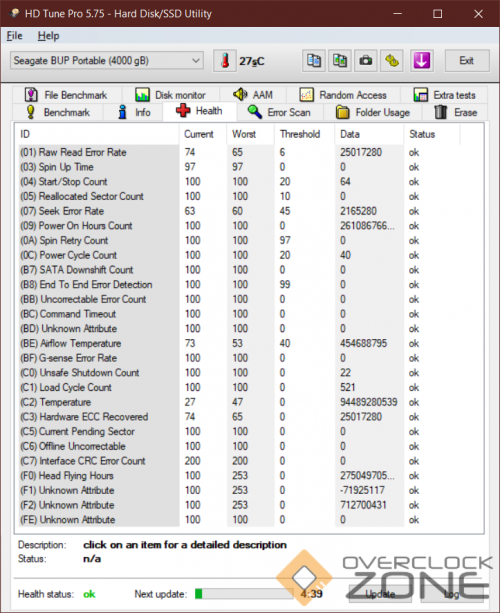Click the purple download arrow icon
The height and width of the screenshot is (613, 500).
click(421, 61)
